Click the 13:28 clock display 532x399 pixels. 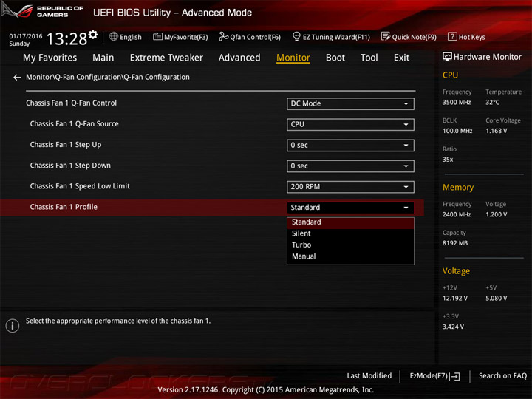66,38
